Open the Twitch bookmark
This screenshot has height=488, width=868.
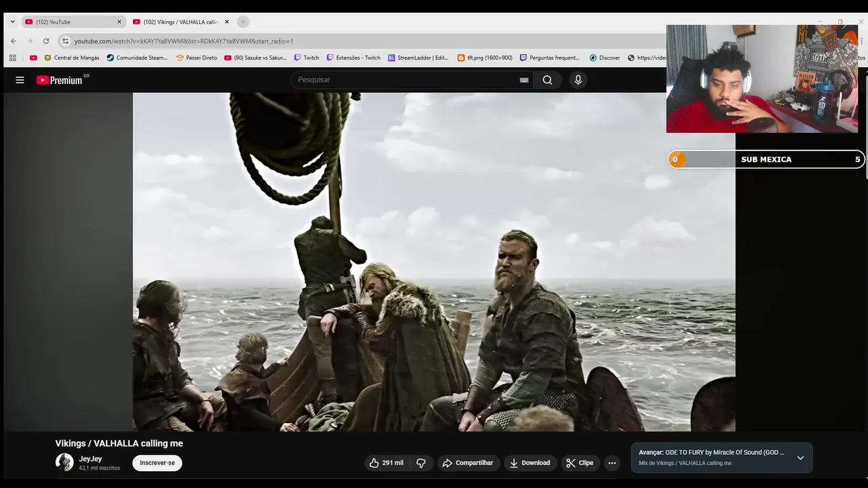[307, 58]
